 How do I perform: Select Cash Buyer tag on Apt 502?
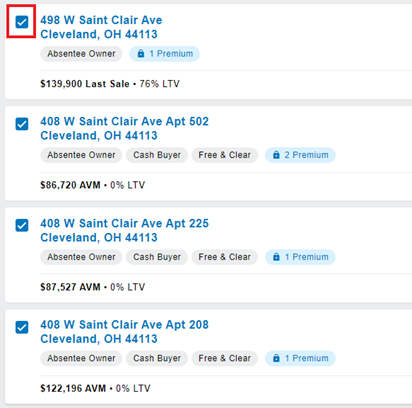click(157, 155)
